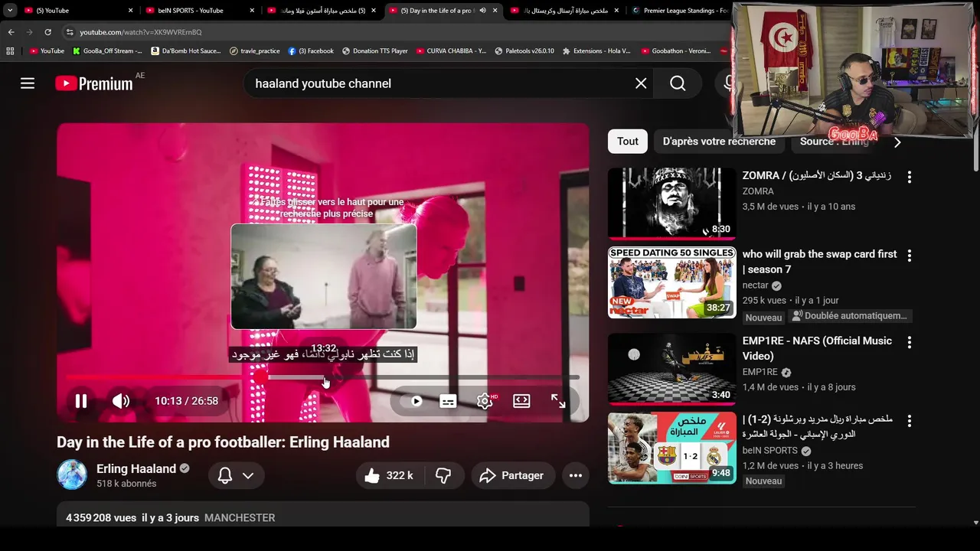The height and width of the screenshot is (551, 980).
Task: Open GooBa_Off Stream bookmark
Action: pos(107,51)
